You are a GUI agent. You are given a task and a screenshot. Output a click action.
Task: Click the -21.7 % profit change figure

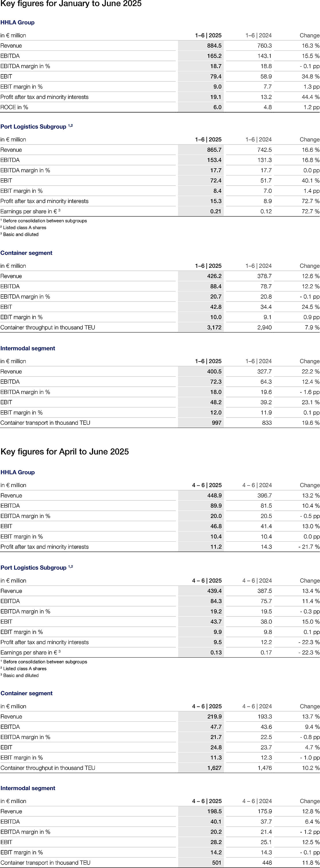coord(308,547)
